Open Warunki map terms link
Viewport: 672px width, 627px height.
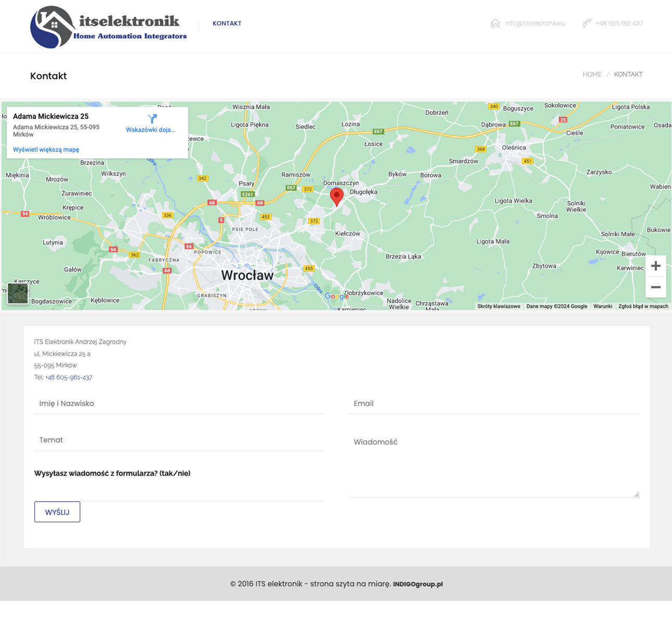click(603, 306)
